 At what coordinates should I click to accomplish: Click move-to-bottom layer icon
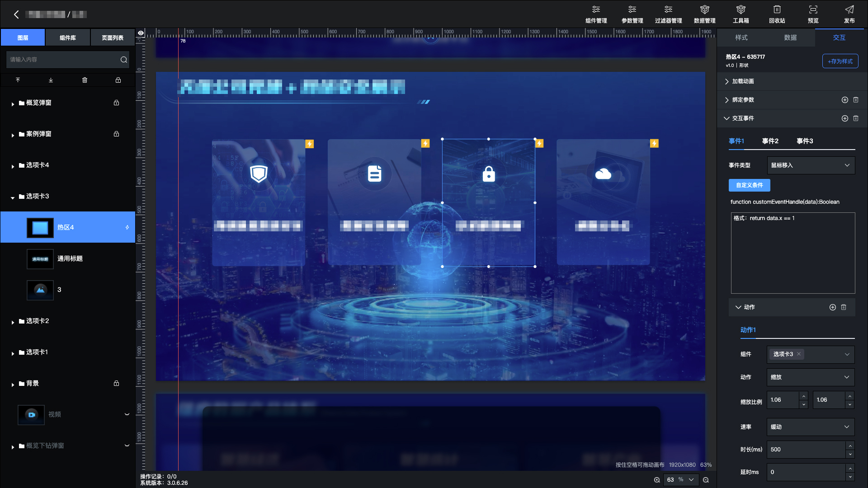point(51,80)
